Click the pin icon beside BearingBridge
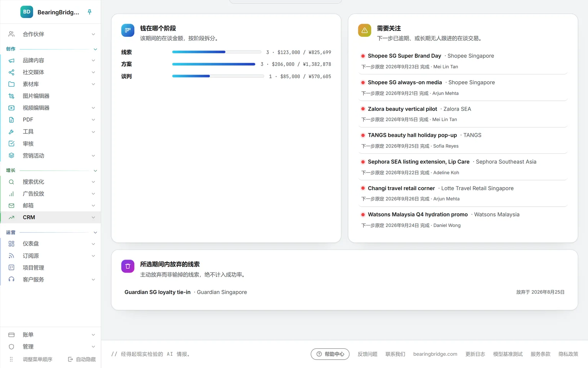This screenshot has width=588, height=368. click(x=90, y=12)
